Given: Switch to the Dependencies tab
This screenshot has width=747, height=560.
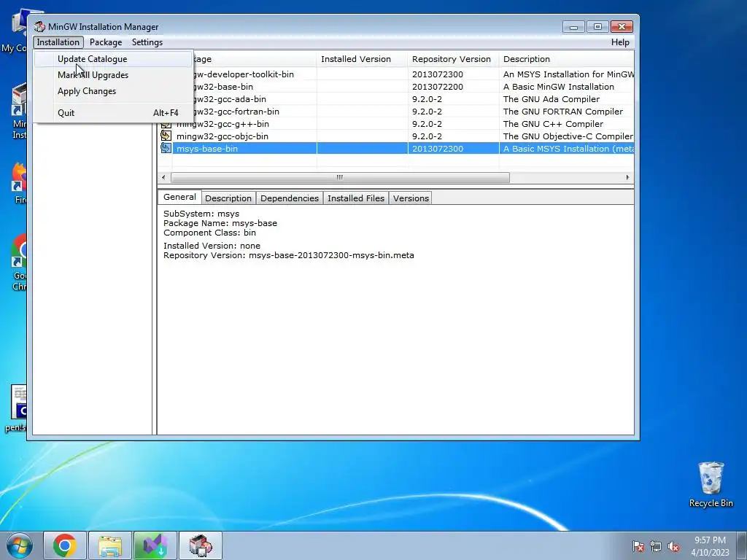Looking at the screenshot, I should [290, 198].
